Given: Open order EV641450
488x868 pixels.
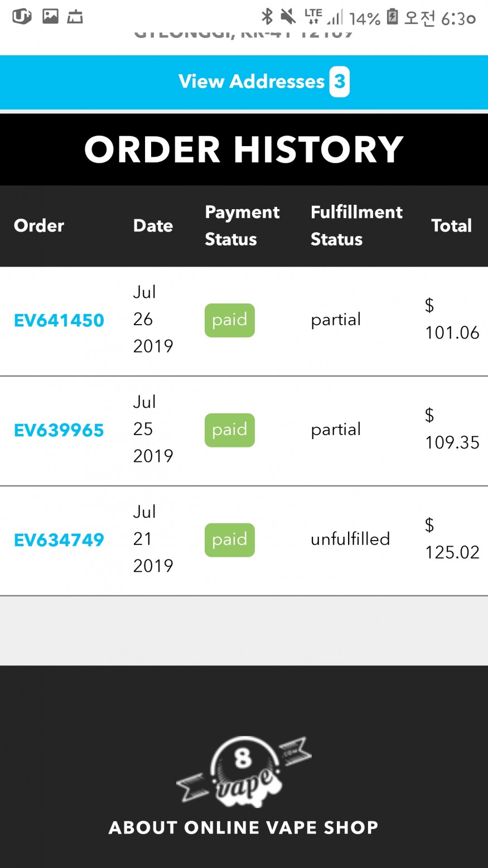Looking at the screenshot, I should 59,320.
